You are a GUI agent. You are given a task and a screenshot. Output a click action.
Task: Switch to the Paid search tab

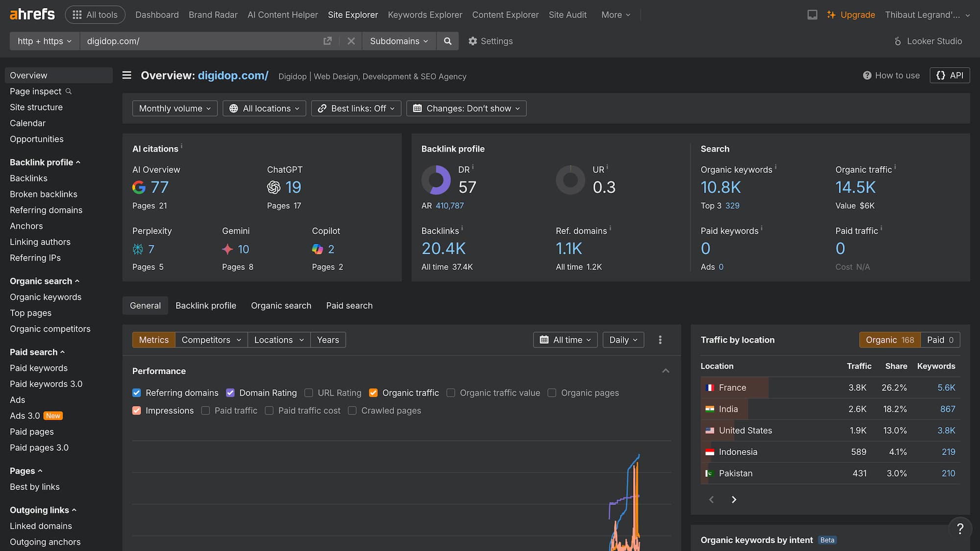pos(349,306)
